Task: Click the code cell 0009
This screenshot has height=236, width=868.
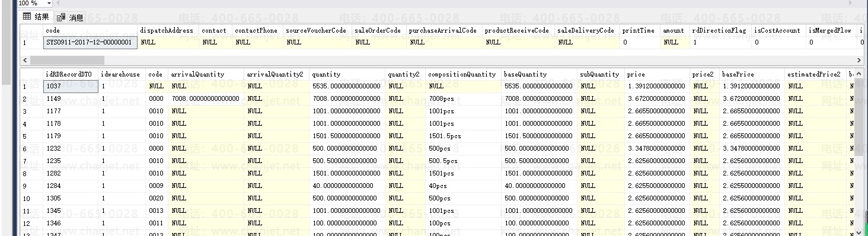Action: pos(157,186)
